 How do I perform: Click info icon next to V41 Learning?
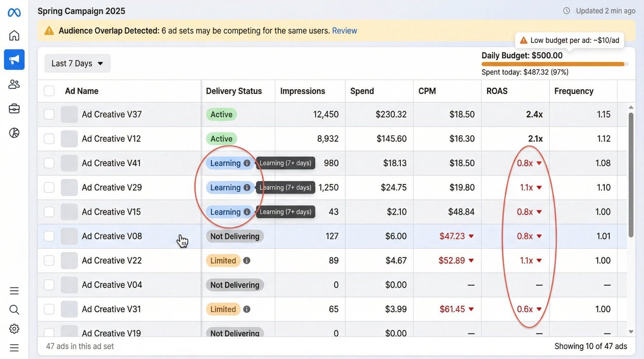(247, 163)
